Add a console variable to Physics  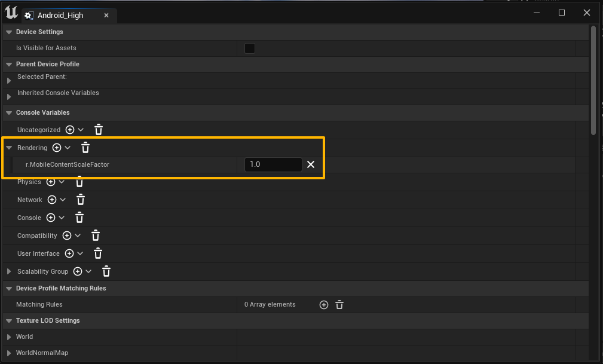pyautogui.click(x=51, y=182)
